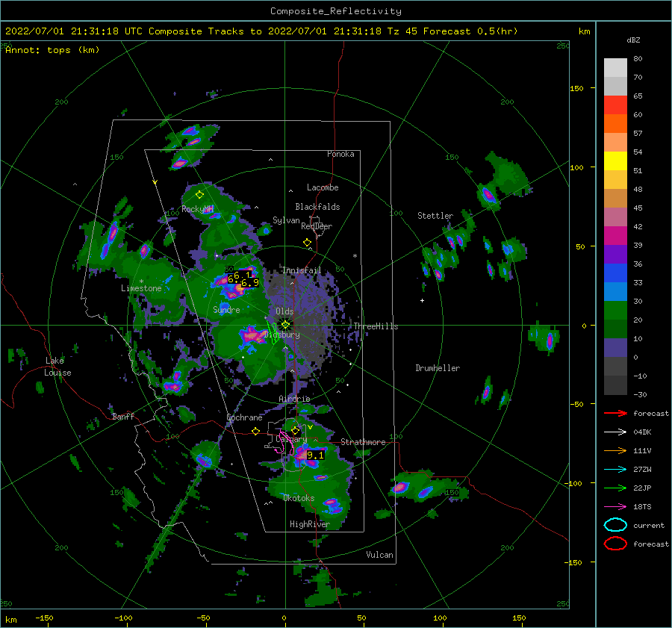Click the 6.9 storm top annotation
672x628 pixels.
(x=250, y=283)
